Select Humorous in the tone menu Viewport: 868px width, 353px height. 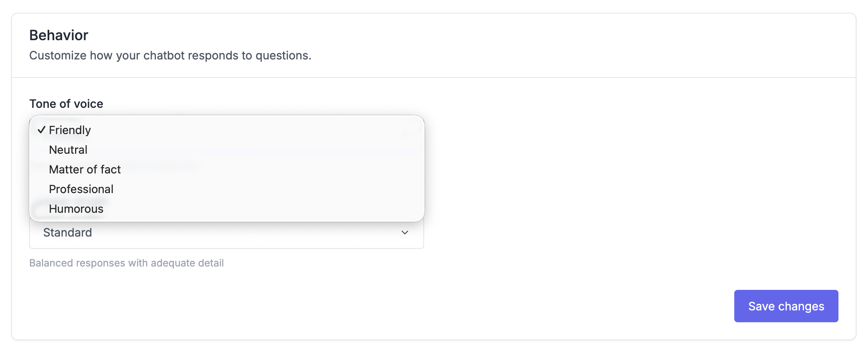pos(76,209)
